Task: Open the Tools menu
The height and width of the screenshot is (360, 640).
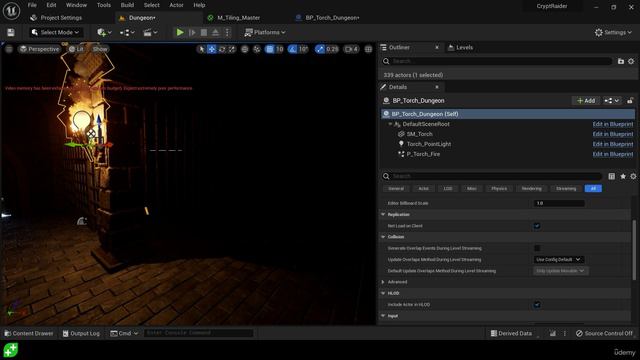Action: coord(104,5)
